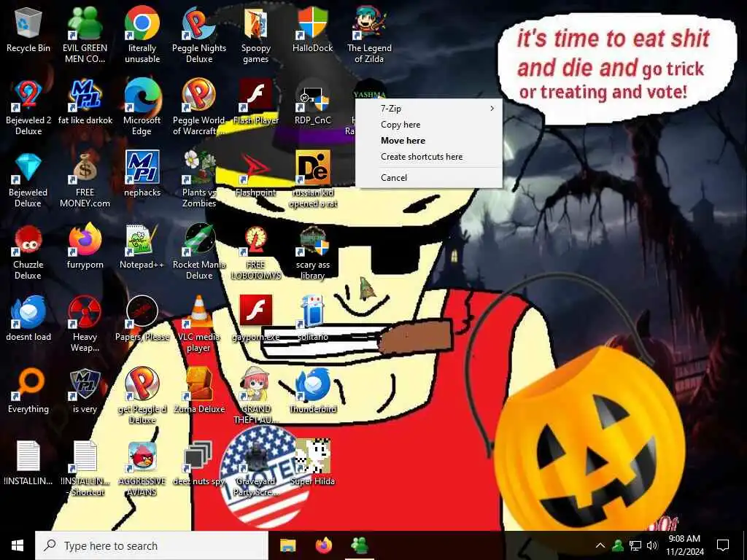747x560 pixels.
Task: Choose Copy here in context menu
Action: click(x=429, y=125)
